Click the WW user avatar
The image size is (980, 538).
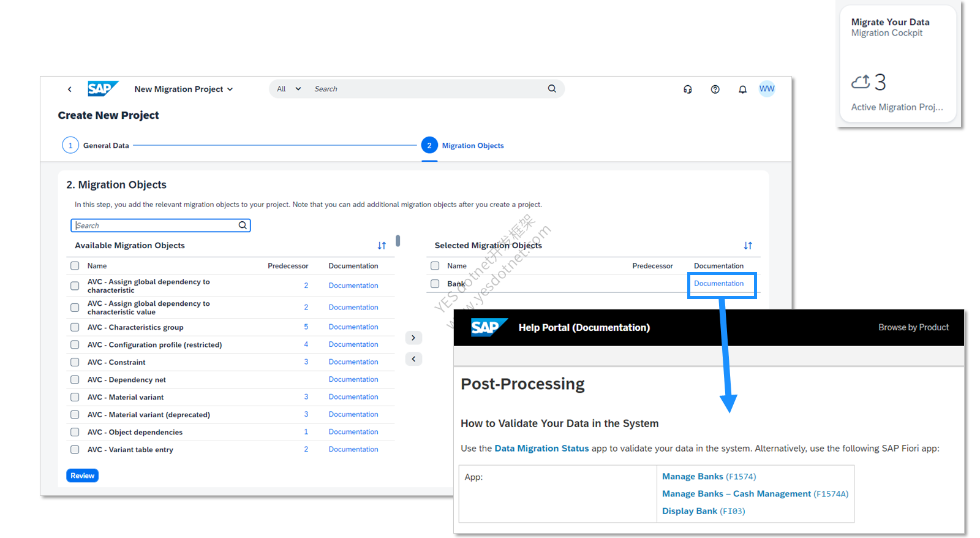[767, 89]
